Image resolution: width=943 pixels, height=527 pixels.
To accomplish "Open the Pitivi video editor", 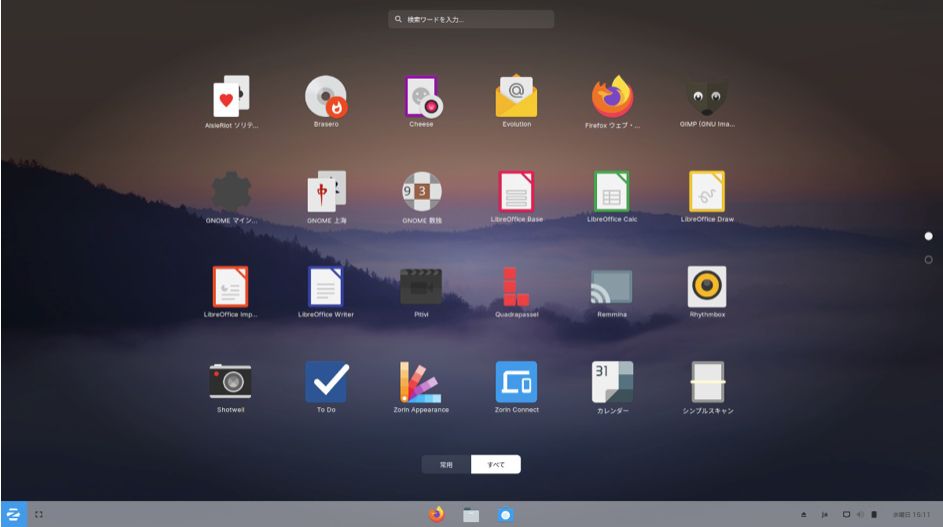I will (x=421, y=287).
